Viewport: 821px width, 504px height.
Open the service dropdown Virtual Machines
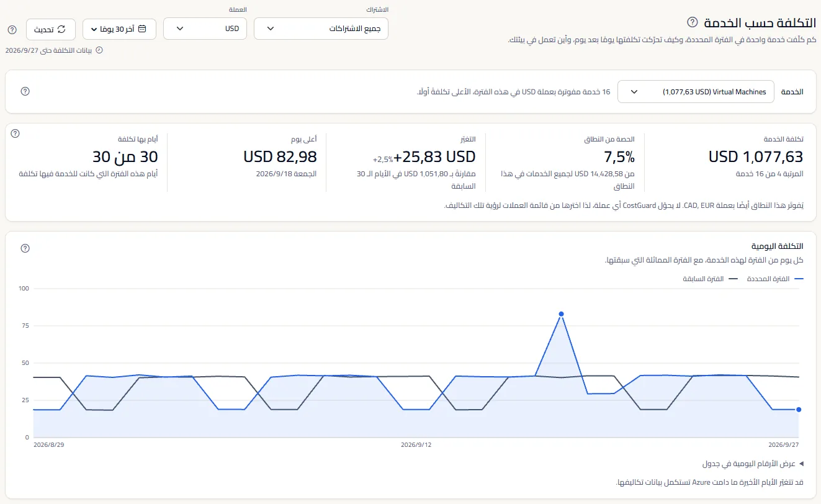(696, 91)
